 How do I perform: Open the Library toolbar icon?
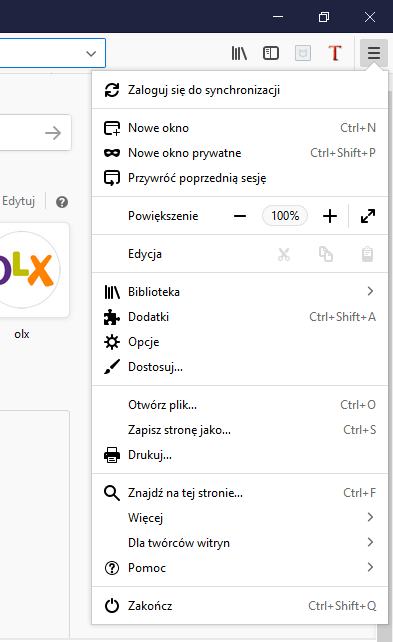[239, 53]
